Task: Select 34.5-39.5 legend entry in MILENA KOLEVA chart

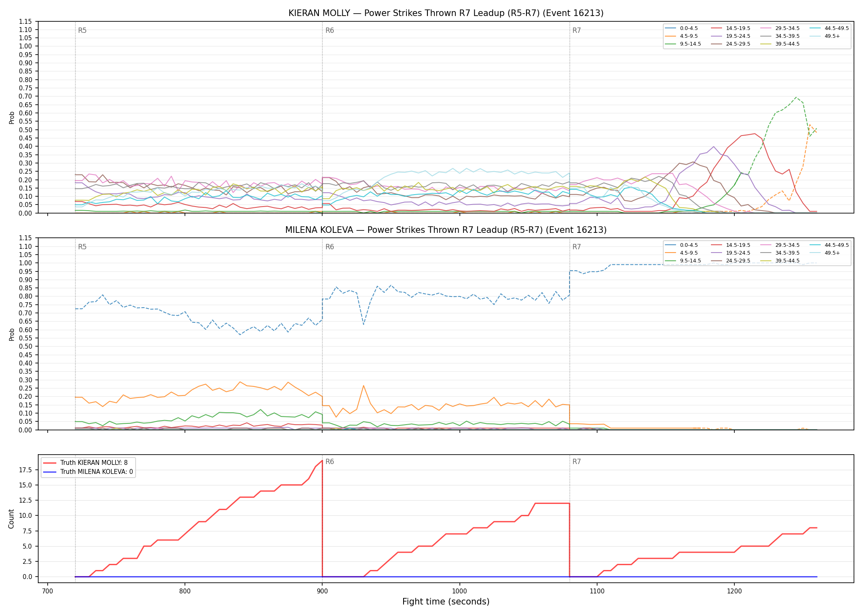Action: pos(780,253)
